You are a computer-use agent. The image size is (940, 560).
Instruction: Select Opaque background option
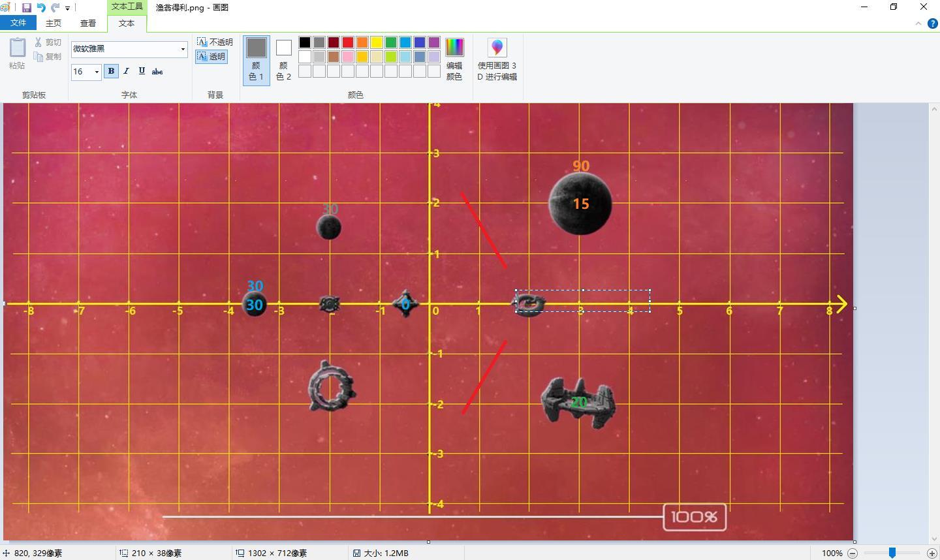[x=215, y=42]
